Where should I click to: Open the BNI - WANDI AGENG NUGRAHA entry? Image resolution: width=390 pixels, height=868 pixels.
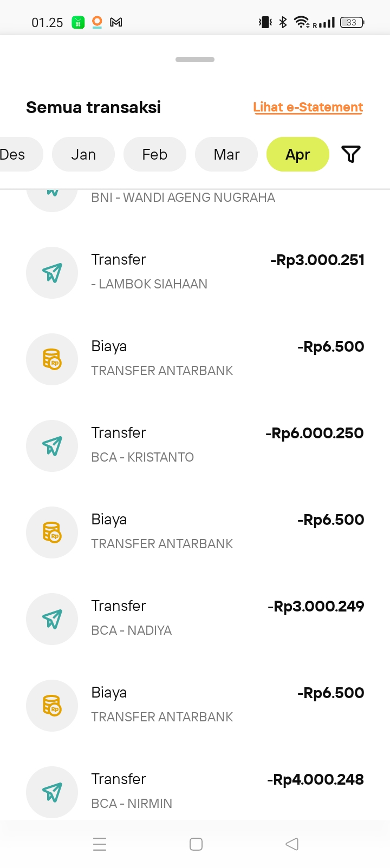click(x=183, y=198)
